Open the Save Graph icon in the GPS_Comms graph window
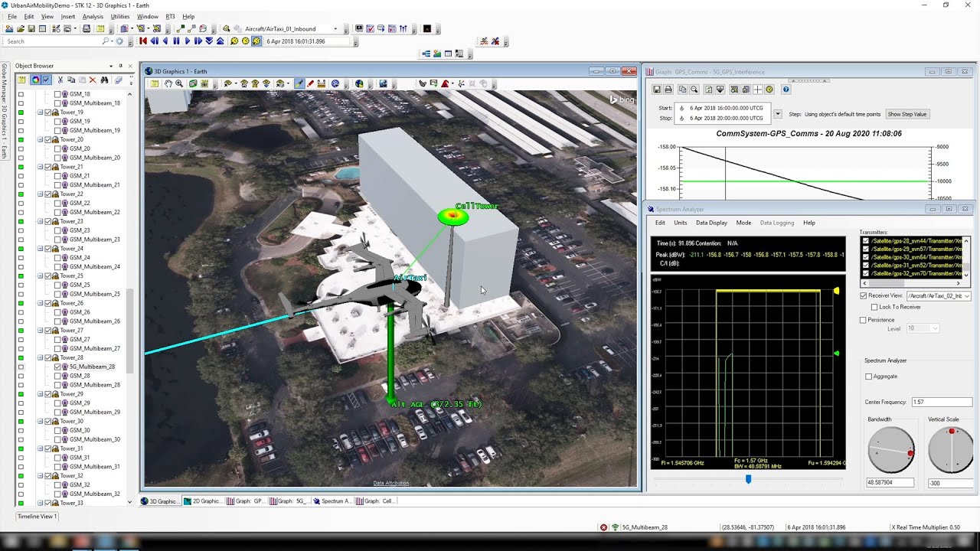Image resolution: width=980 pixels, height=551 pixels. [656, 90]
